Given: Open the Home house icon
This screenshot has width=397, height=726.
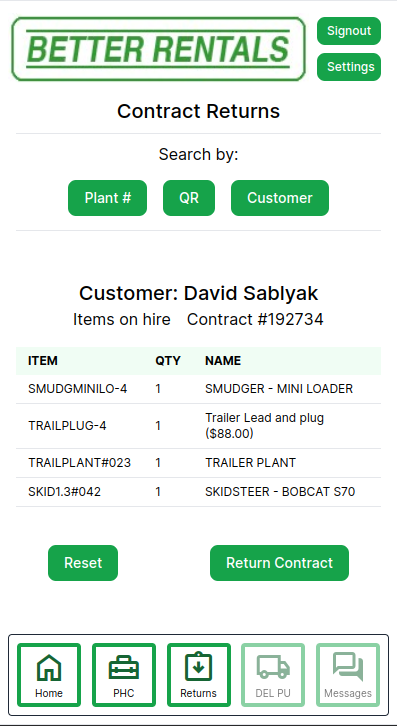Looking at the screenshot, I should coord(49,667).
